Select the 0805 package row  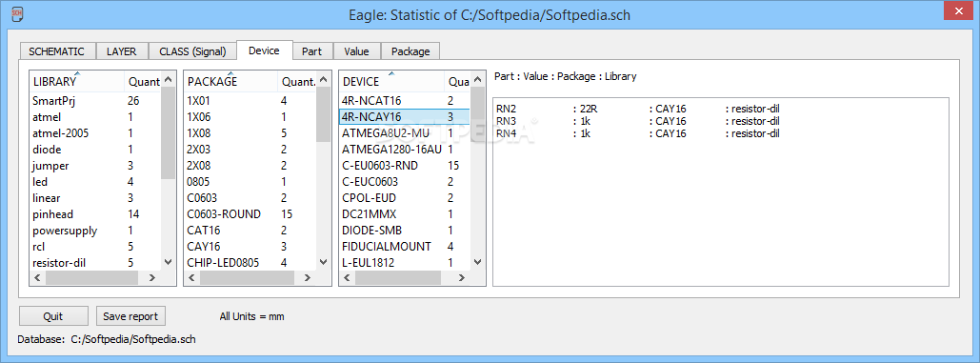pyautogui.click(x=250, y=182)
